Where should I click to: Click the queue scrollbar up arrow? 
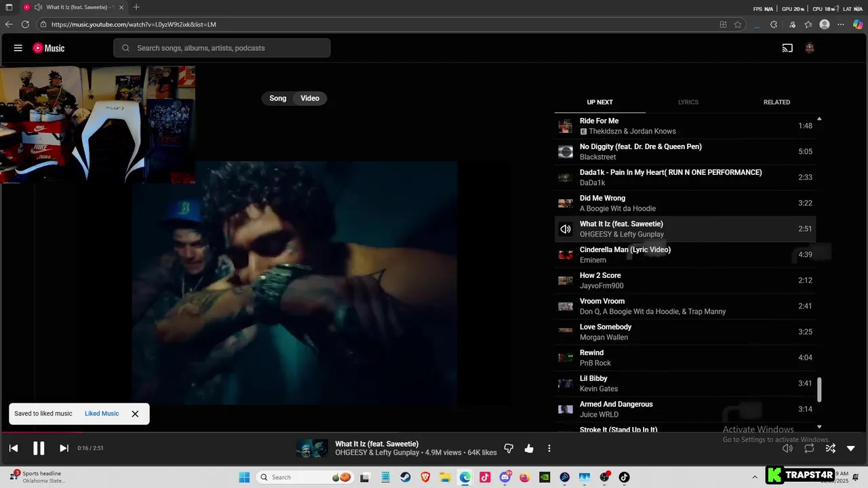point(819,119)
